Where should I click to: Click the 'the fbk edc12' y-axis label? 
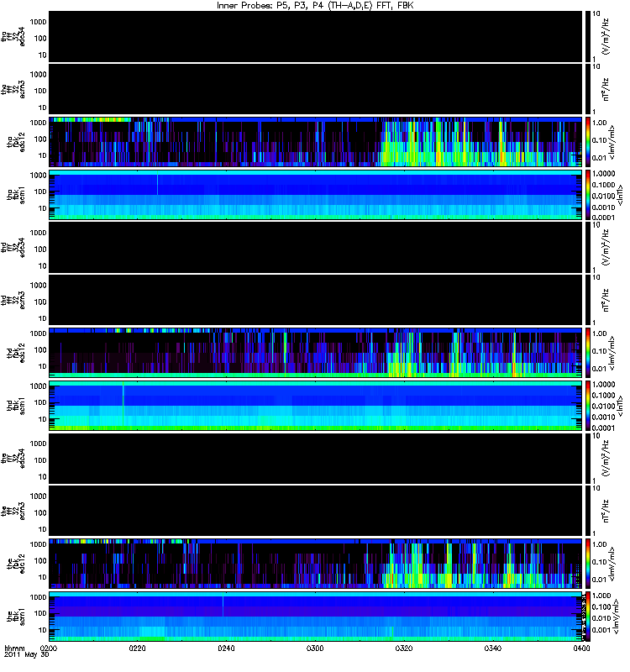16,564
